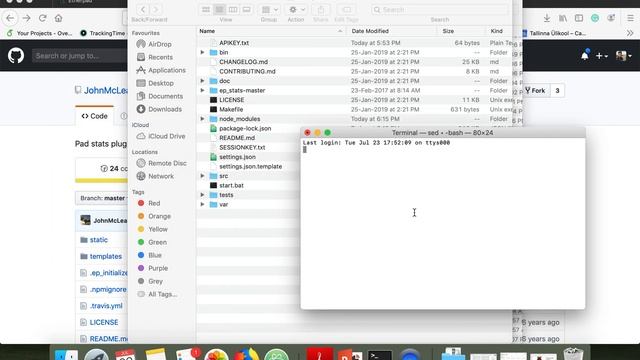Click the Finder Share button
Image resolution: width=640 pixels, height=360 pixels.
click(x=321, y=9)
